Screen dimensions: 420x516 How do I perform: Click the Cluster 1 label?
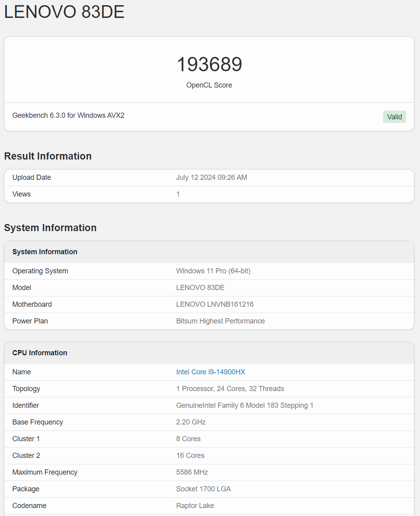tap(26, 439)
